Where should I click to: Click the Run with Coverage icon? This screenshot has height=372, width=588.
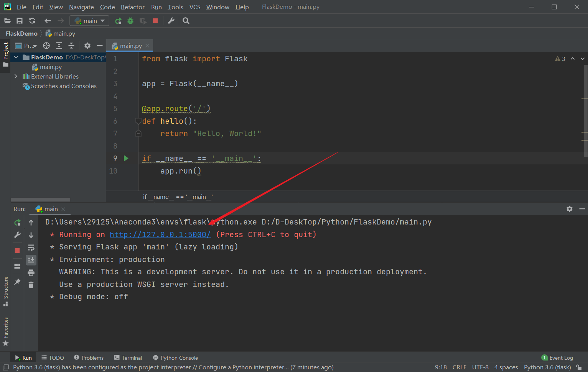coord(143,21)
